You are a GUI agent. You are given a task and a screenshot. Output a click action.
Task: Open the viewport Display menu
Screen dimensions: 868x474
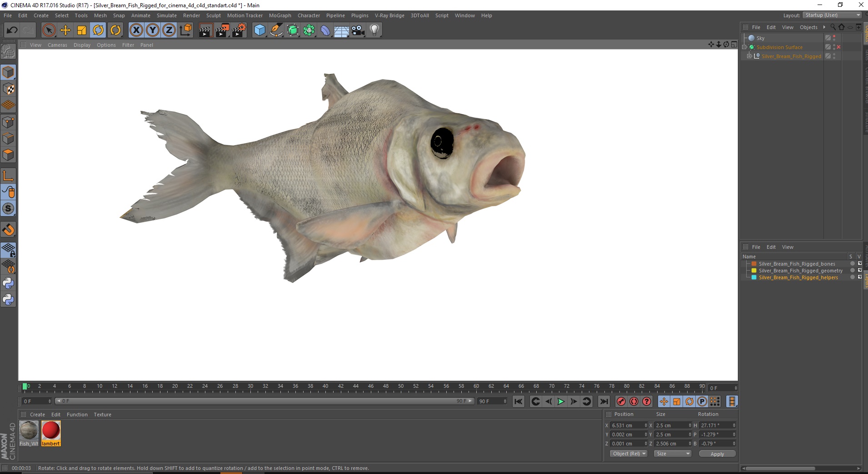pyautogui.click(x=82, y=45)
